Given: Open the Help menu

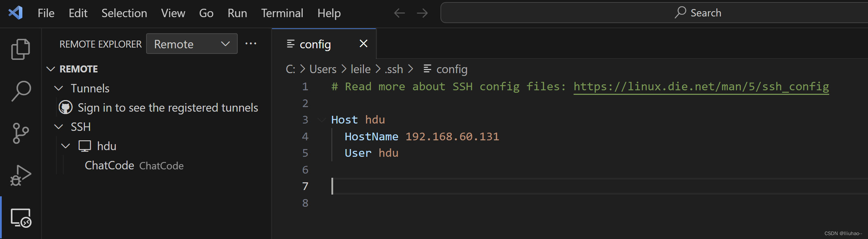Looking at the screenshot, I should (329, 13).
